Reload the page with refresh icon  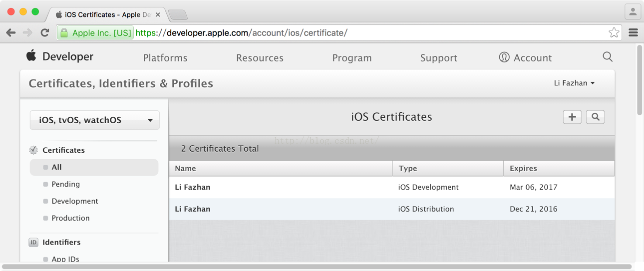coord(45,33)
